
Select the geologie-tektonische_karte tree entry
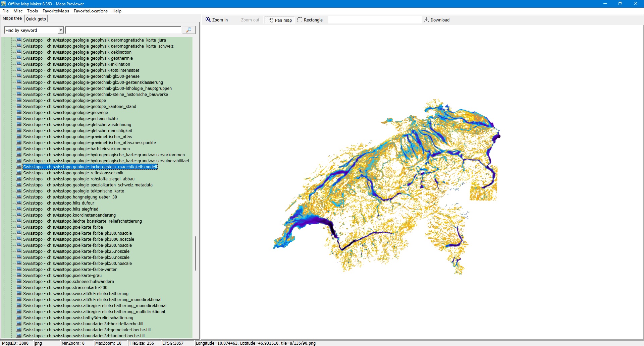[x=73, y=191]
